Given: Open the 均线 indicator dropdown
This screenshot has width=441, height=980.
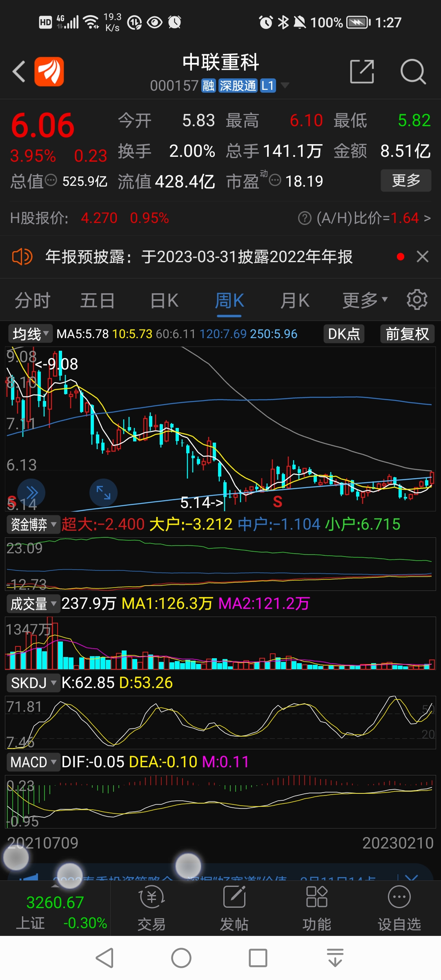Looking at the screenshot, I should click(x=30, y=334).
